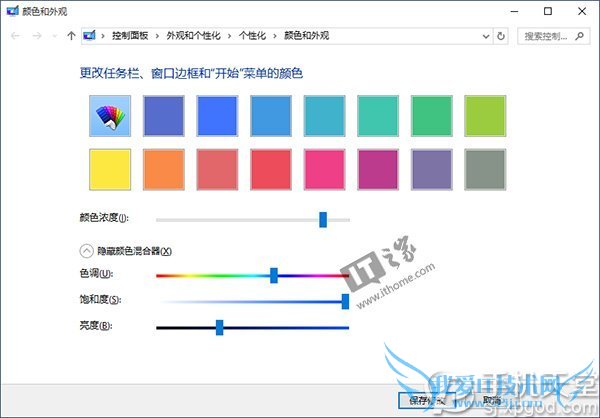The width and height of the screenshot is (600, 418).
Task: Expand the chevron after 个性化 breadcrumb
Action: 275,36
